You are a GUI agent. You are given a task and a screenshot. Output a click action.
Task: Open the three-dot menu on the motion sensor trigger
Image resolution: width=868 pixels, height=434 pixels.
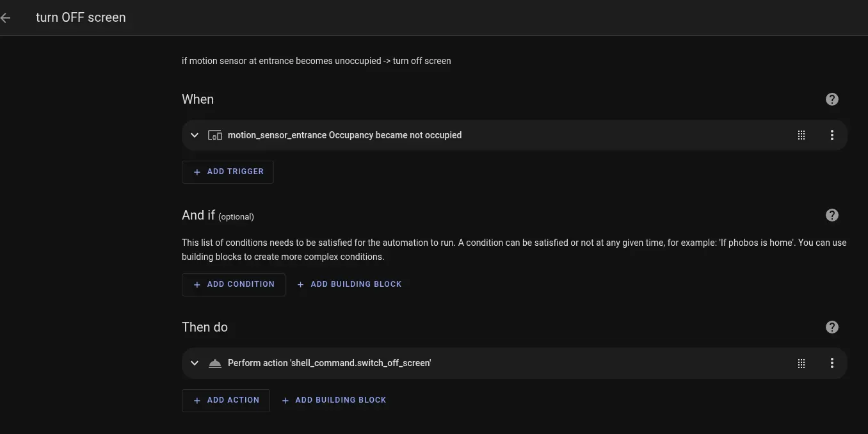[x=832, y=135]
